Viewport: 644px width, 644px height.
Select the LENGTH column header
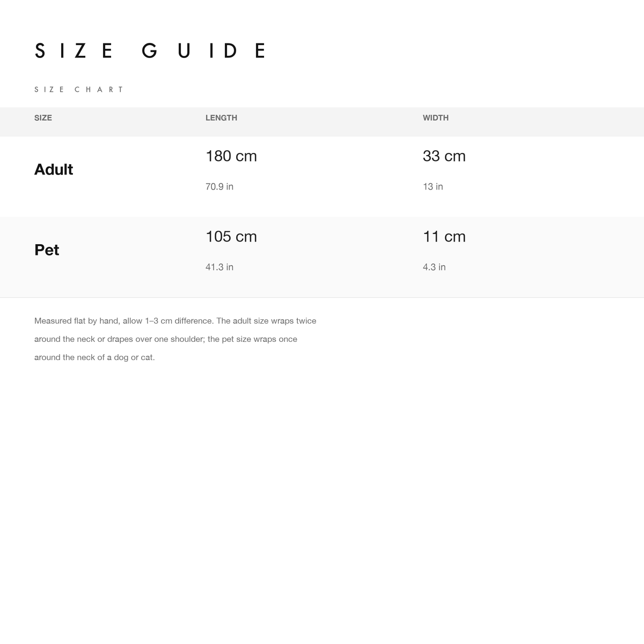click(221, 118)
